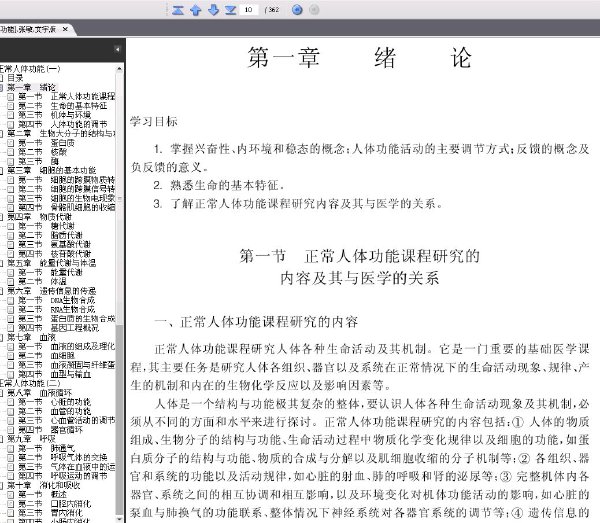Go to the previous page
The width and height of the screenshot is (600, 523).
point(196,10)
